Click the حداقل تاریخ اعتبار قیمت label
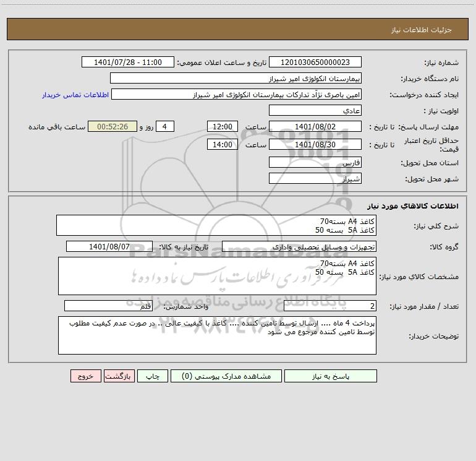This screenshot has width=476, height=461. [x=431, y=145]
